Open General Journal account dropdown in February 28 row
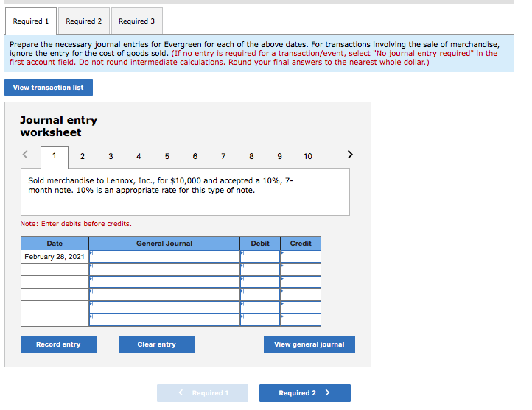This screenshot has width=532, height=410. tap(164, 256)
